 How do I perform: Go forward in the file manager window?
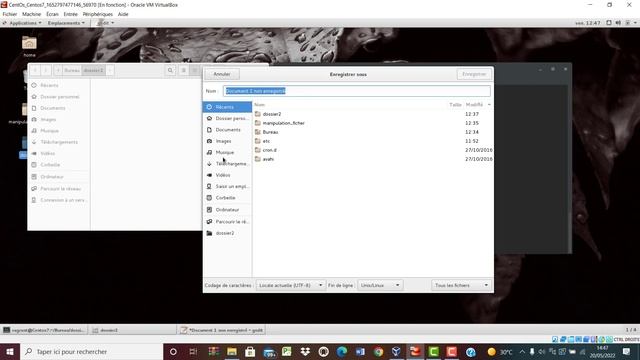(46, 70)
